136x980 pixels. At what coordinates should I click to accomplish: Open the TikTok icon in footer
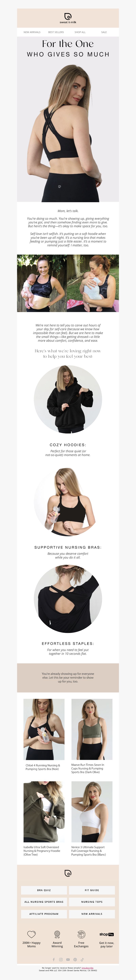tap(82, 959)
